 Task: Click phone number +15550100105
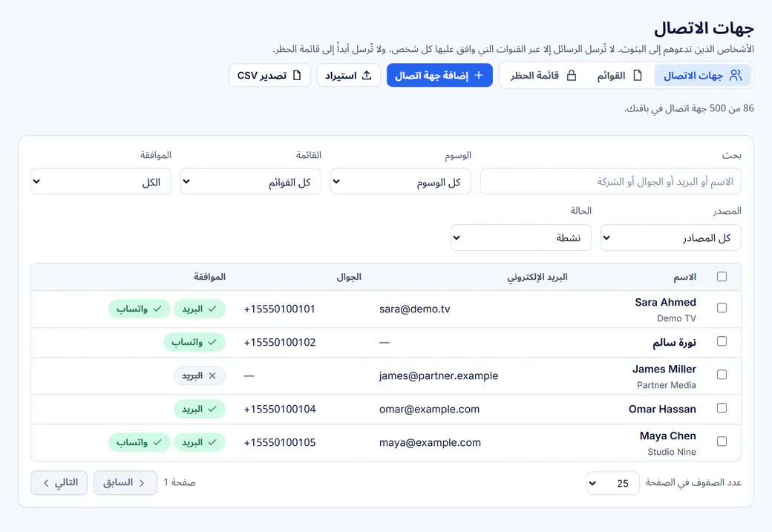pos(280,443)
